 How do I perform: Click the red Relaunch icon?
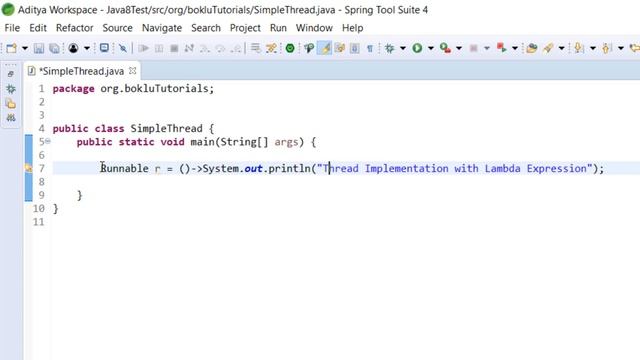pos(502,49)
